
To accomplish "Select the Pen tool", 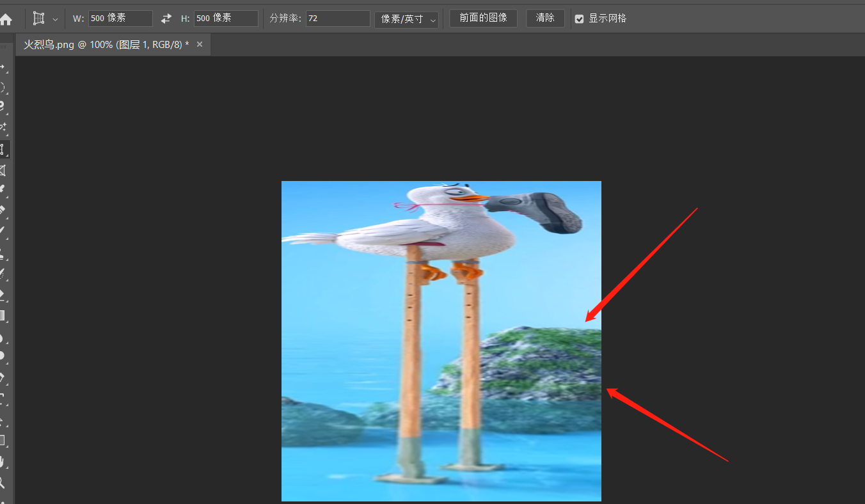I will tap(3, 377).
